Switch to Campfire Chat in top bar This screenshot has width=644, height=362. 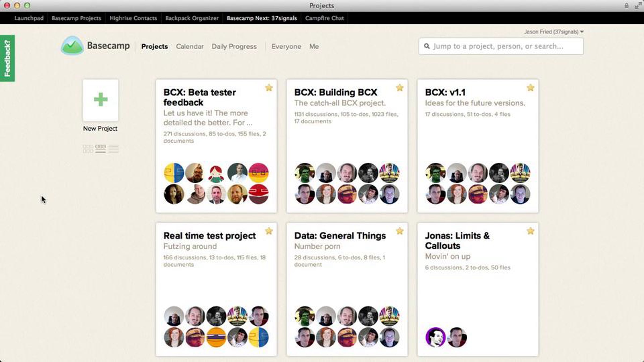coord(324,18)
